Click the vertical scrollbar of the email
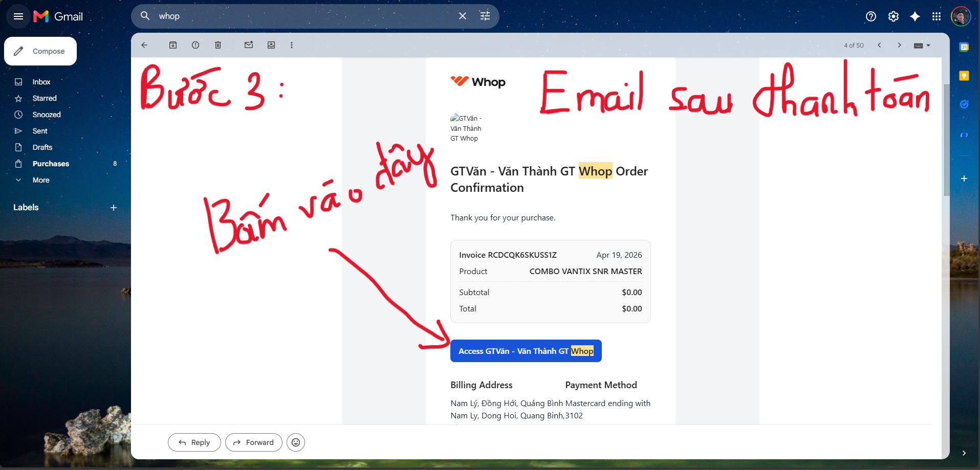Screen dimensions: 980x470 pos(946,141)
